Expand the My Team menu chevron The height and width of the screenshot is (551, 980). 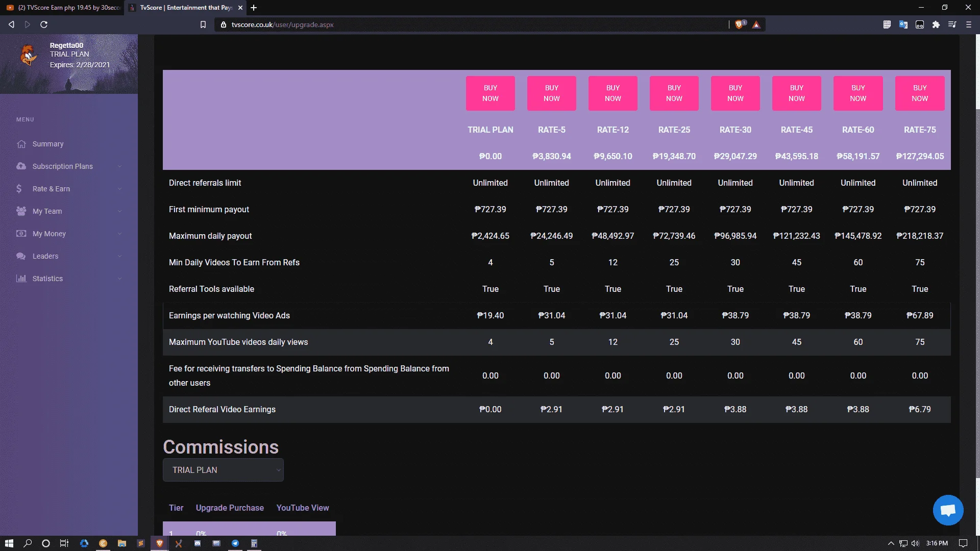point(120,211)
